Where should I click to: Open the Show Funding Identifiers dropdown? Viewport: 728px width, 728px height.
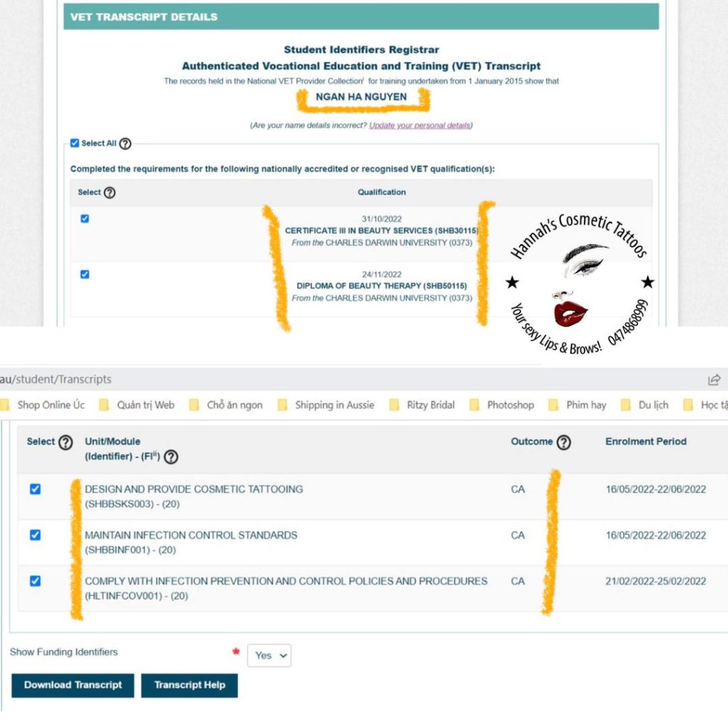click(269, 655)
